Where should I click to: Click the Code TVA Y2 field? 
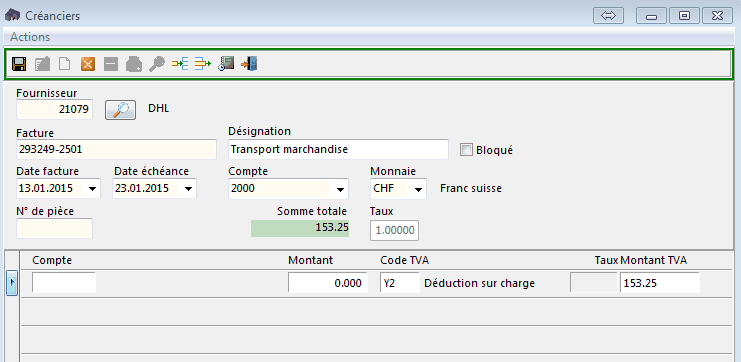pyautogui.click(x=399, y=283)
